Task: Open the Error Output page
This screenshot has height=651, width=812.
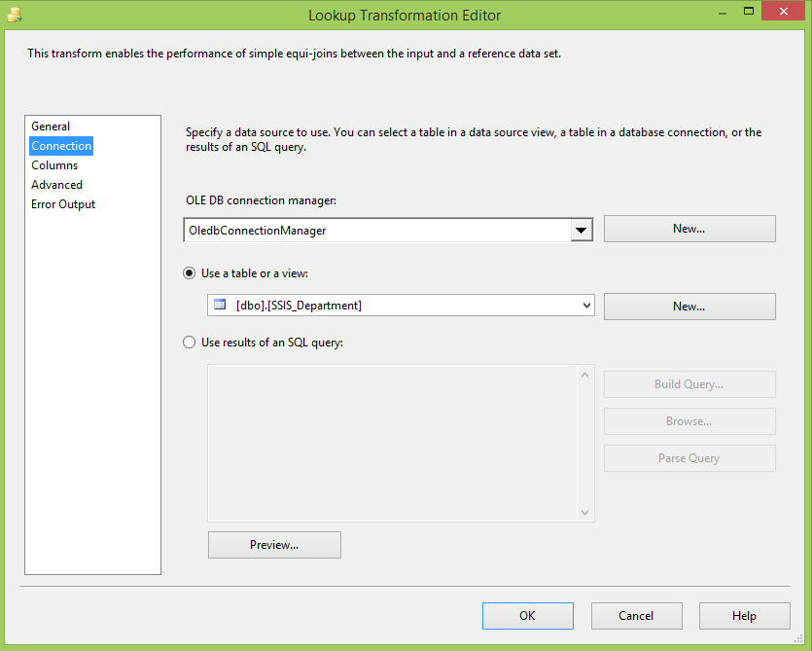Action: (x=62, y=204)
